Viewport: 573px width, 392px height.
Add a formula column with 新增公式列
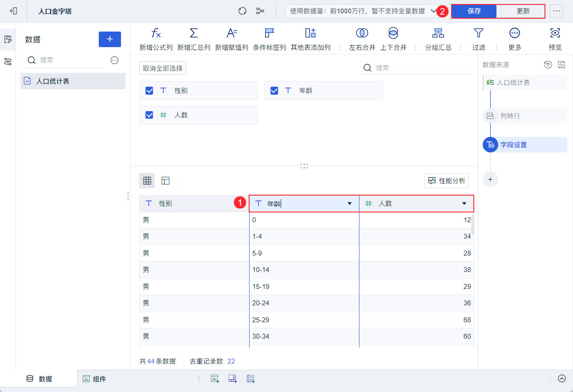(156, 39)
